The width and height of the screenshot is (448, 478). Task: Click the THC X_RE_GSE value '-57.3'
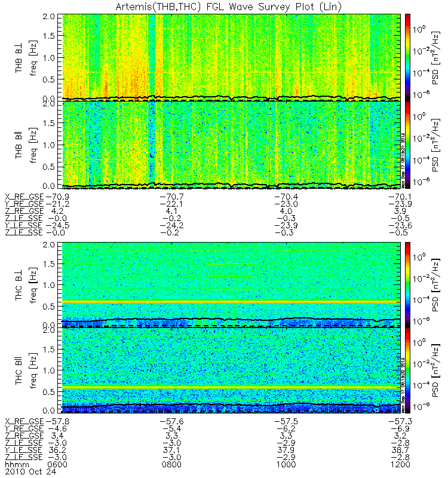tap(400, 421)
